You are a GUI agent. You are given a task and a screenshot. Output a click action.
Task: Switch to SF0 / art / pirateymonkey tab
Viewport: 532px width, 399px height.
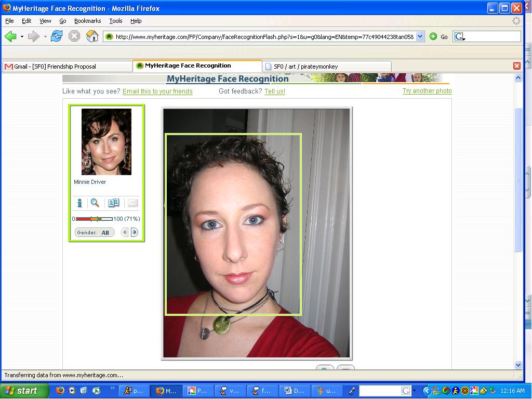[327, 66]
